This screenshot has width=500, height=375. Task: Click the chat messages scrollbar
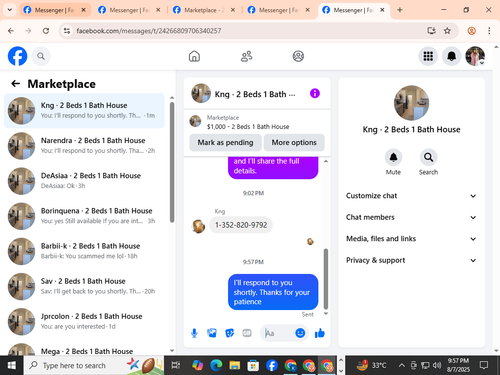(x=326, y=279)
